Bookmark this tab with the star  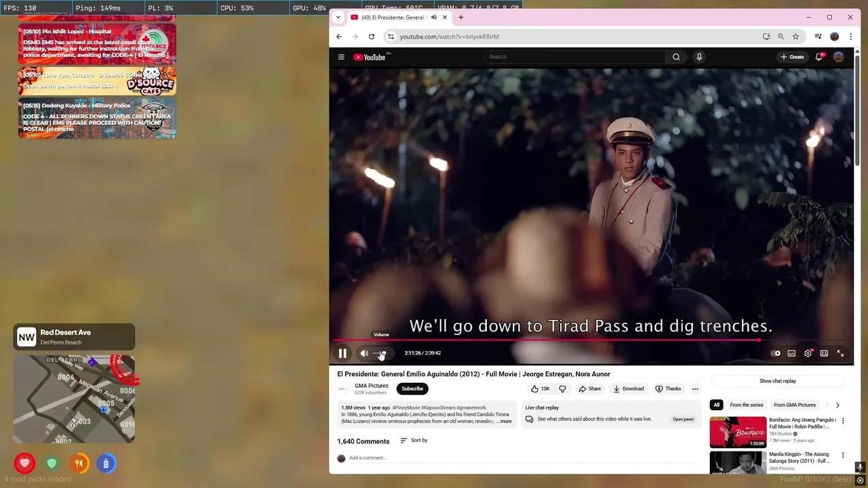click(x=795, y=37)
